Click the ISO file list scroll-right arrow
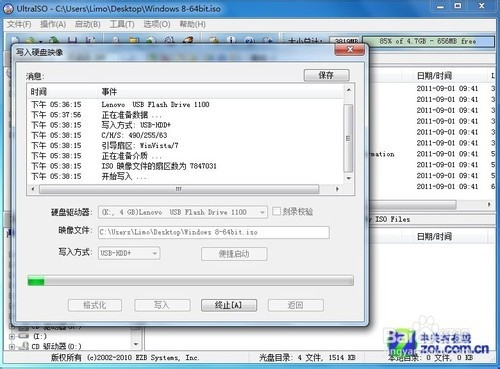The height and width of the screenshot is (369, 500). coord(489,204)
